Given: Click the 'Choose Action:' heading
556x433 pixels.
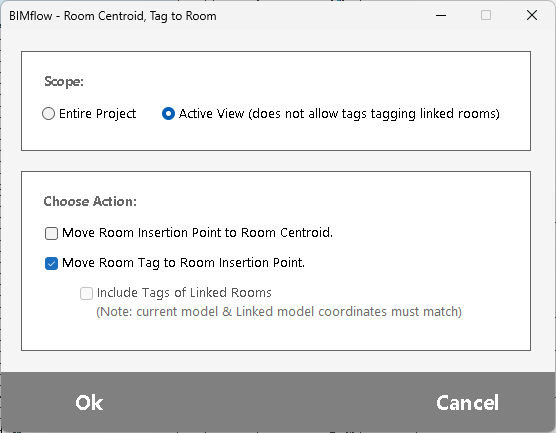Looking at the screenshot, I should pyautogui.click(x=90, y=201).
